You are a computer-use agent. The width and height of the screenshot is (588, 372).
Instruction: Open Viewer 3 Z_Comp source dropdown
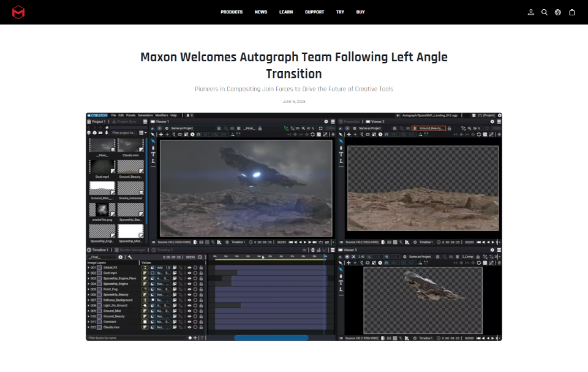pyautogui.click(x=467, y=257)
